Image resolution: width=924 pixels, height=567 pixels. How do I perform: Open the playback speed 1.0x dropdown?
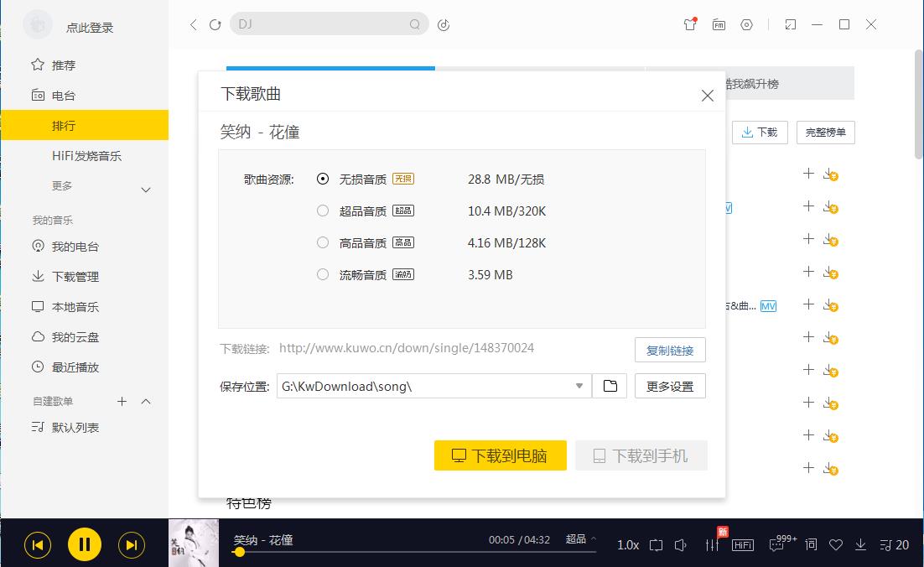point(627,544)
